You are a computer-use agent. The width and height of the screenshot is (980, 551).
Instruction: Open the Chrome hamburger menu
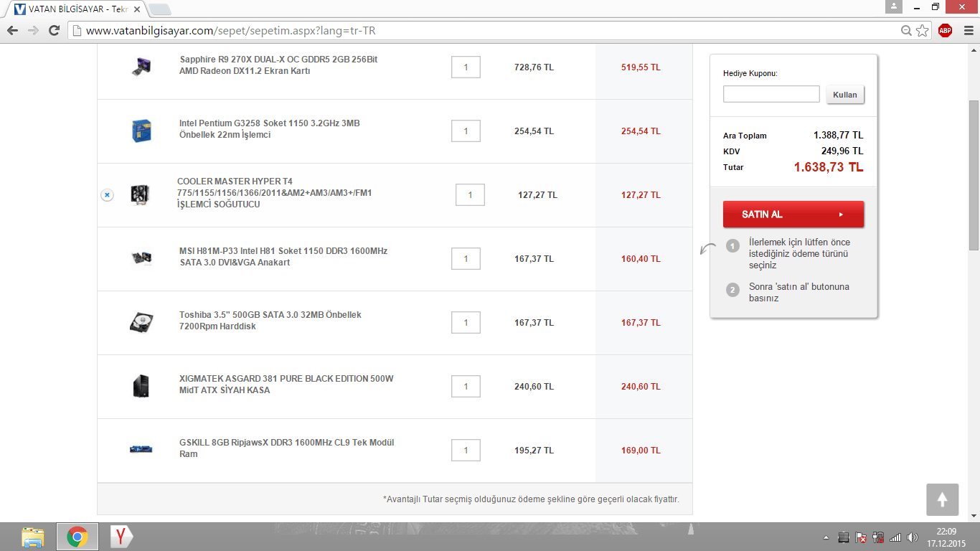coord(968,30)
